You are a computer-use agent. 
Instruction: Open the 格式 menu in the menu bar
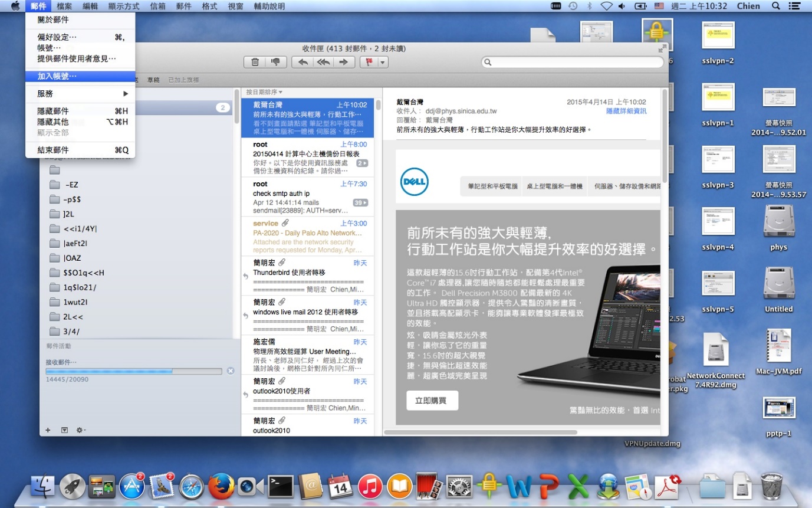tap(209, 6)
